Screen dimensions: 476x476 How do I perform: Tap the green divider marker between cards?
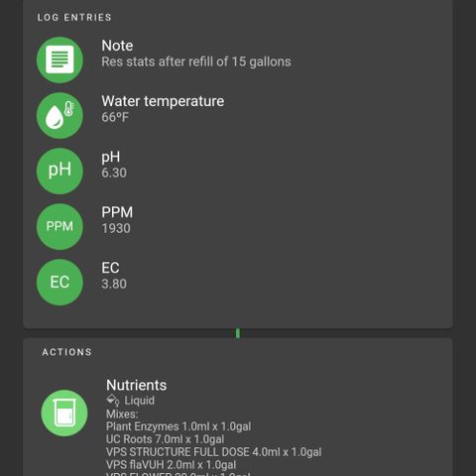tap(238, 333)
